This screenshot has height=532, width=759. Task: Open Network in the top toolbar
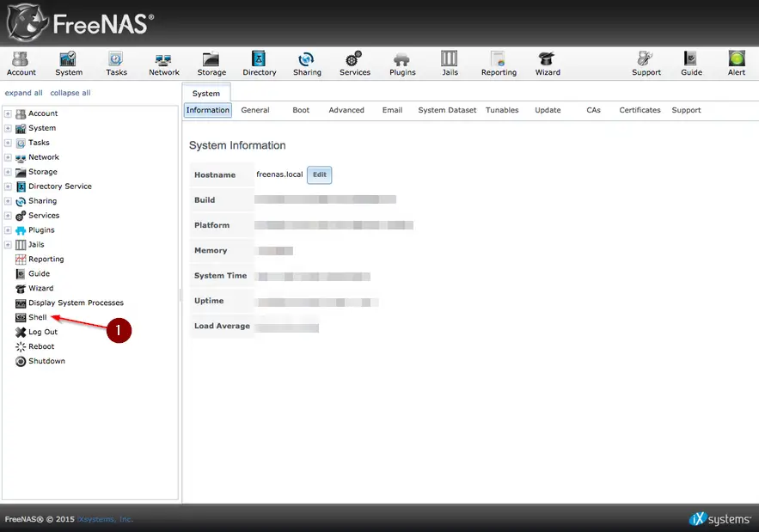163,64
